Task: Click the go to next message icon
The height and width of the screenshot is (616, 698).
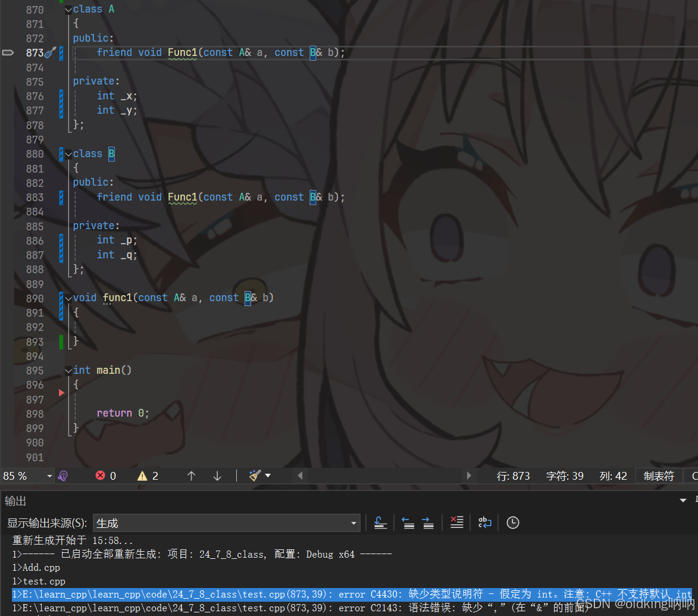Action: click(428, 523)
